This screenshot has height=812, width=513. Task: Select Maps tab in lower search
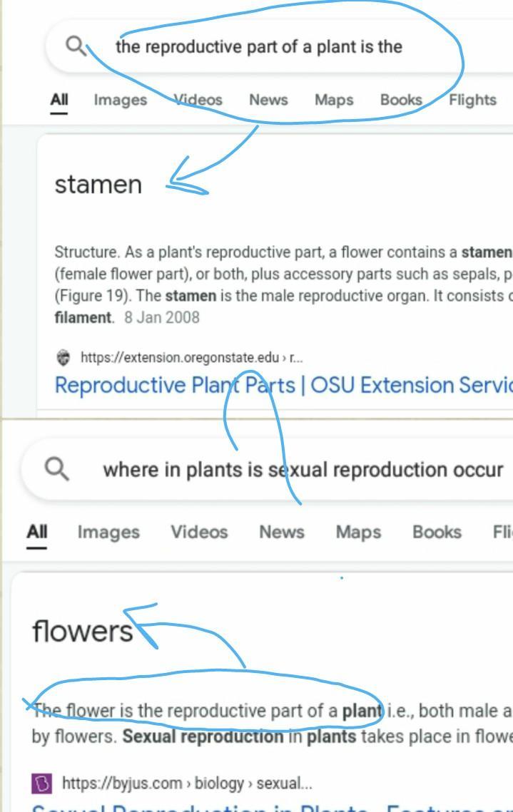tap(357, 532)
